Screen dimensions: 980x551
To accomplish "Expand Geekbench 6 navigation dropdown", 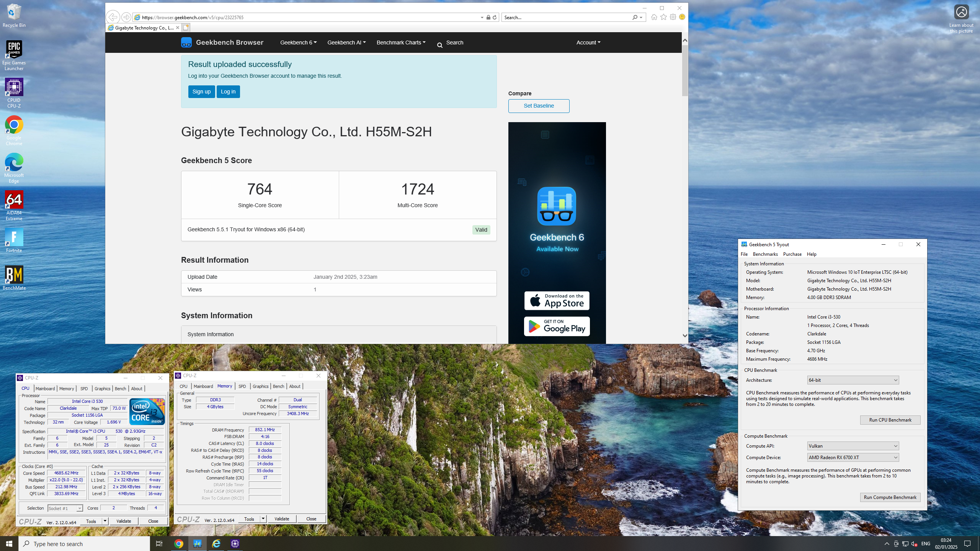I will [298, 43].
